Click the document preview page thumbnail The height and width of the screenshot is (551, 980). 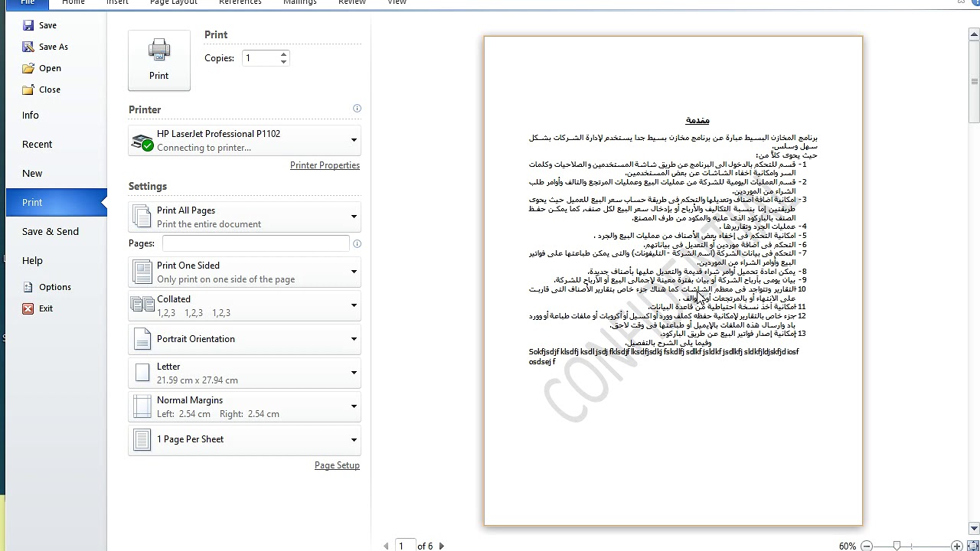click(x=673, y=281)
